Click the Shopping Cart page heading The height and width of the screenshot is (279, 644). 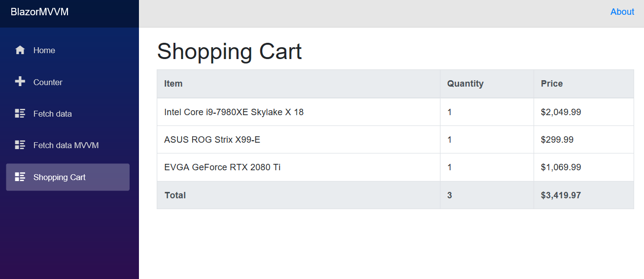coord(229,52)
